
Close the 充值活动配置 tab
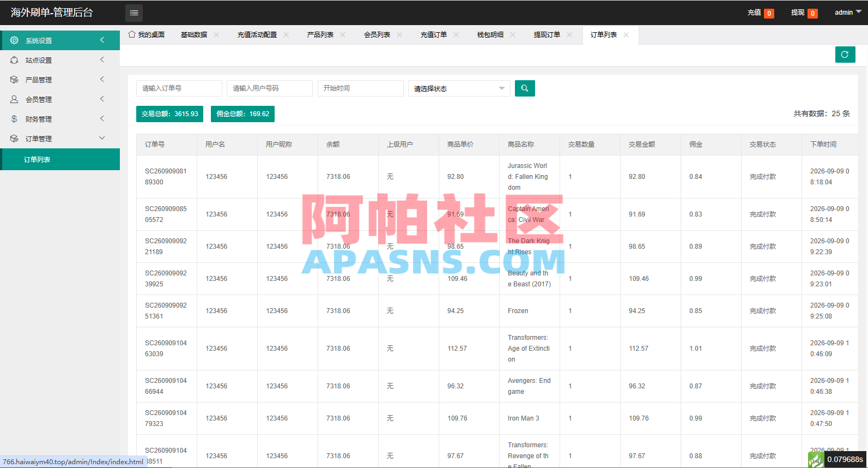tap(286, 34)
